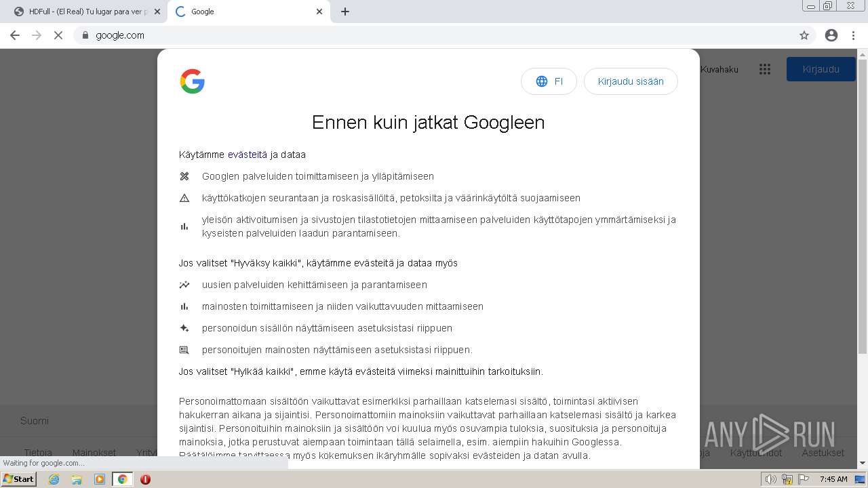This screenshot has width=868, height=488.
Task: Click the show desktop button
Action: tap(861, 479)
